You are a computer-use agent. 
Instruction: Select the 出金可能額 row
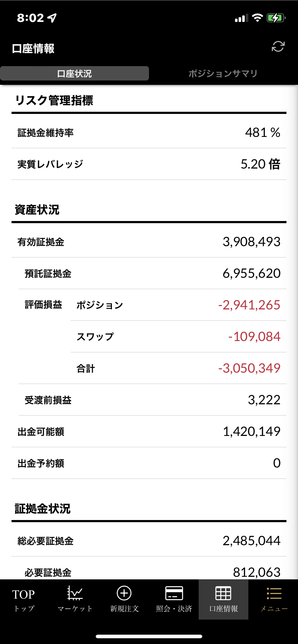point(149,432)
